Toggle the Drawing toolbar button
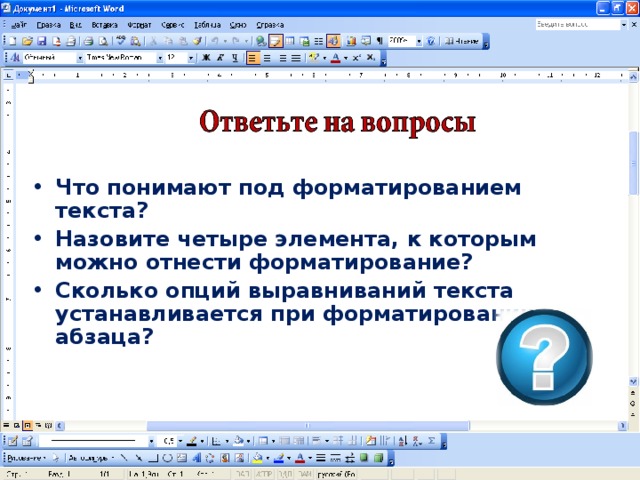The height and width of the screenshot is (480, 640). pyautogui.click(x=333, y=41)
